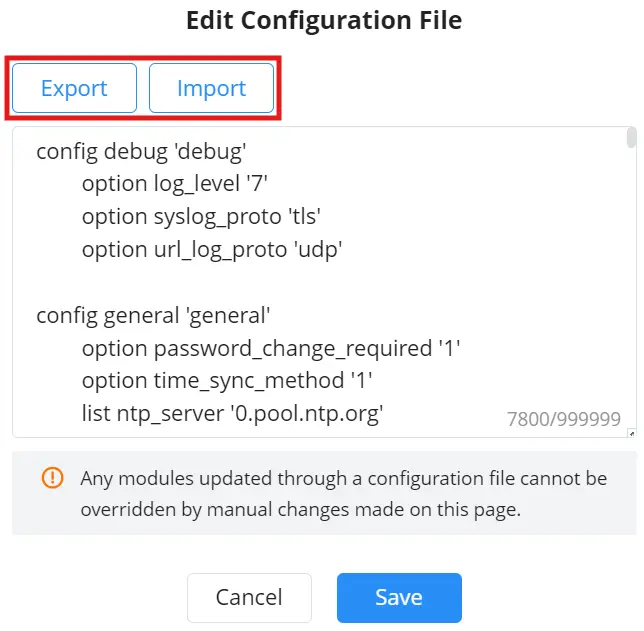The image size is (644, 631).
Task: Click the textarea vertical scrollbar thumb
Action: [x=632, y=138]
